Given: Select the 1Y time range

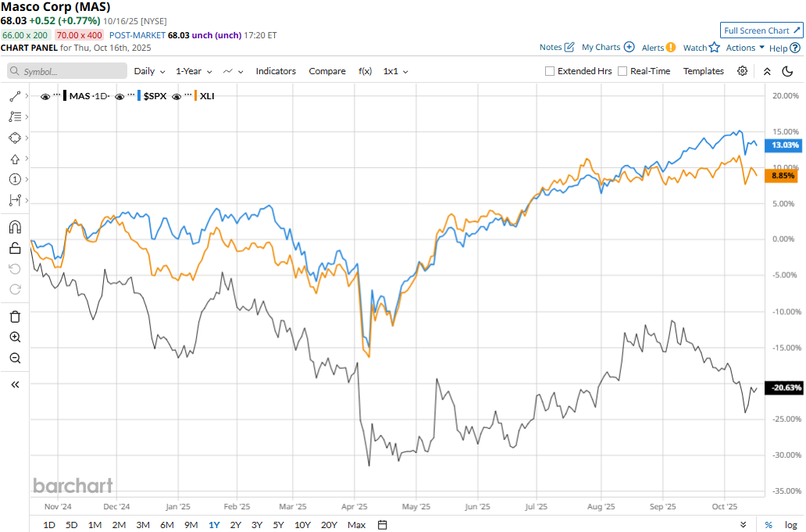Looking at the screenshot, I should 214,525.
